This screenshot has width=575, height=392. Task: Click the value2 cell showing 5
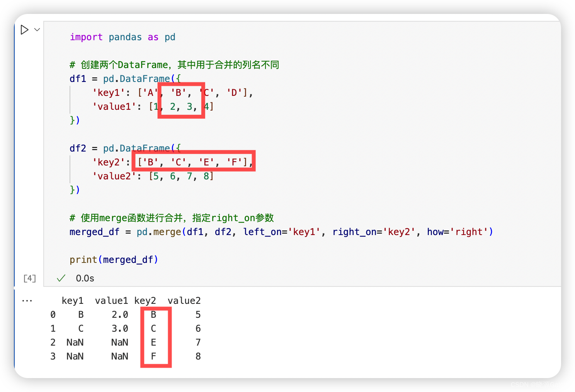tap(198, 315)
